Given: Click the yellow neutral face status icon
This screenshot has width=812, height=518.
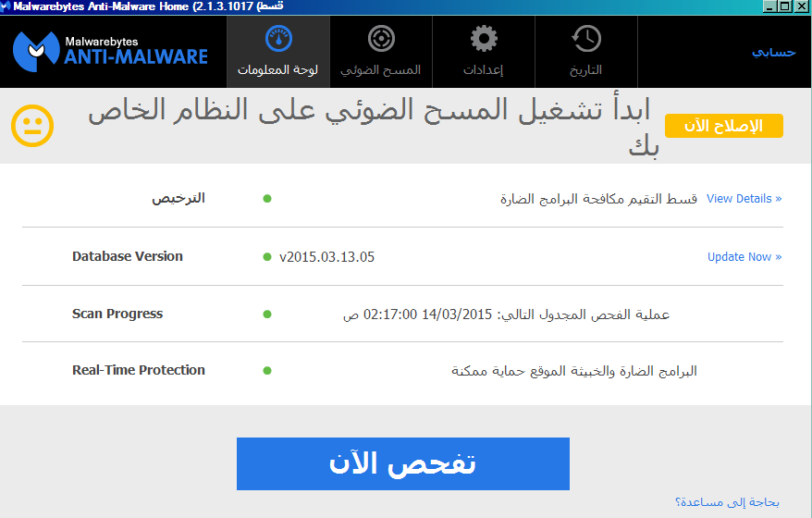Looking at the screenshot, I should [x=32, y=126].
